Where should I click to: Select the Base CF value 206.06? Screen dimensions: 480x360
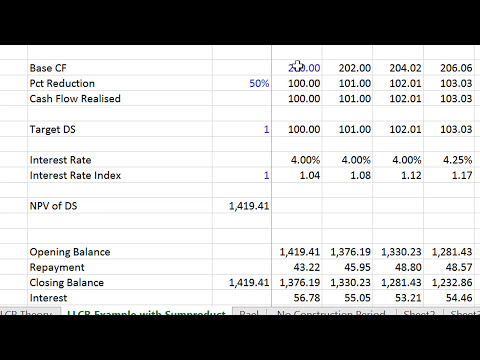coord(449,68)
